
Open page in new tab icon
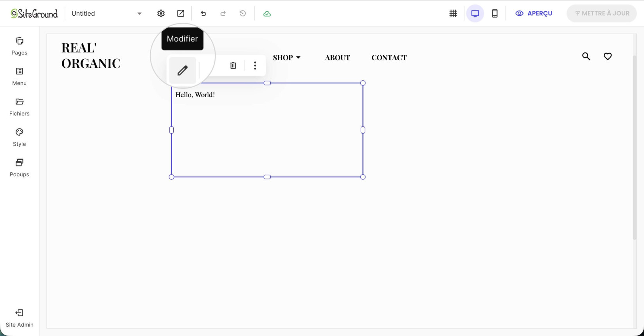point(180,13)
